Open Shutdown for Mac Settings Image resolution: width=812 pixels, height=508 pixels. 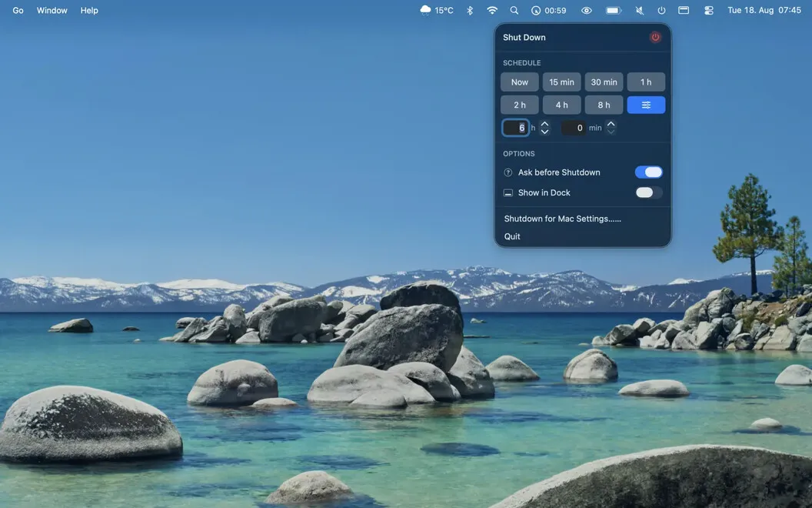click(562, 219)
